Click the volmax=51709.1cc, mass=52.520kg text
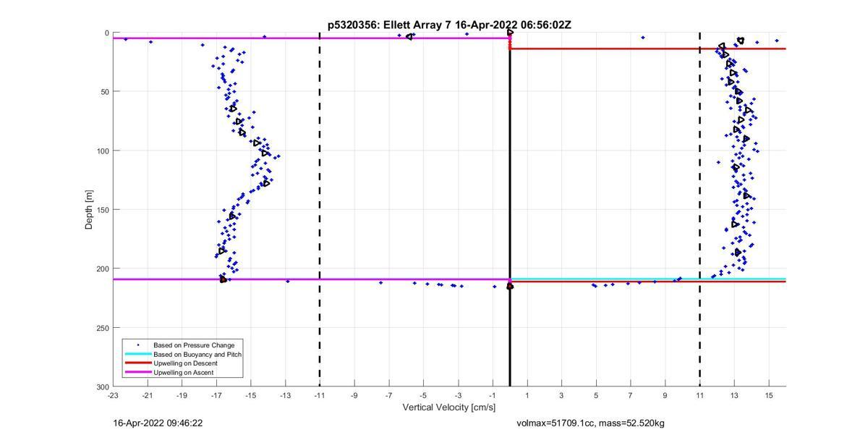The image size is (868, 435). click(x=590, y=423)
